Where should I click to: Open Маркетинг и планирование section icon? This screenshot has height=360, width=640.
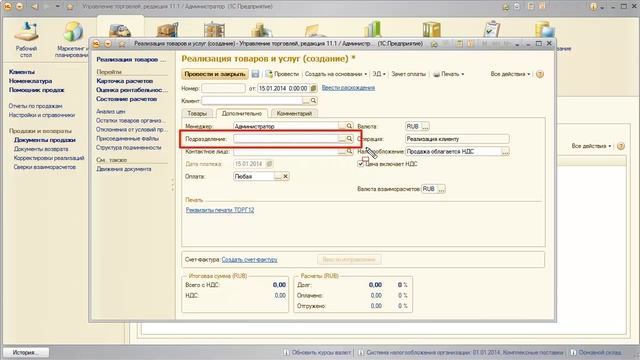pyautogui.click(x=73, y=39)
